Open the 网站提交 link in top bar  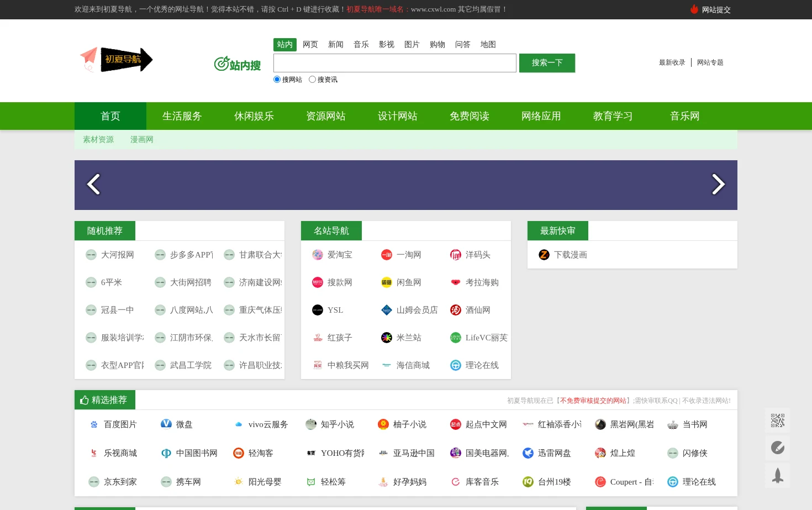pos(716,9)
